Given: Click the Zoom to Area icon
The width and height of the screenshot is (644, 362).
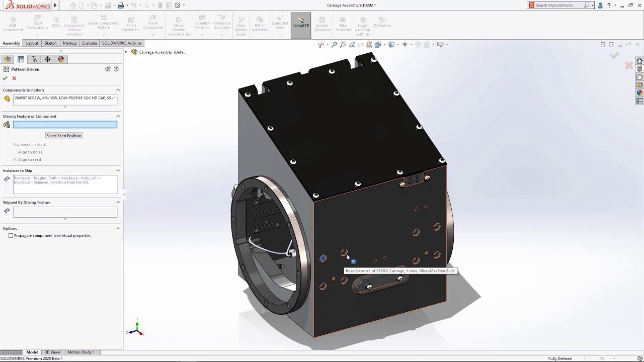Looking at the screenshot, I should pos(343,45).
